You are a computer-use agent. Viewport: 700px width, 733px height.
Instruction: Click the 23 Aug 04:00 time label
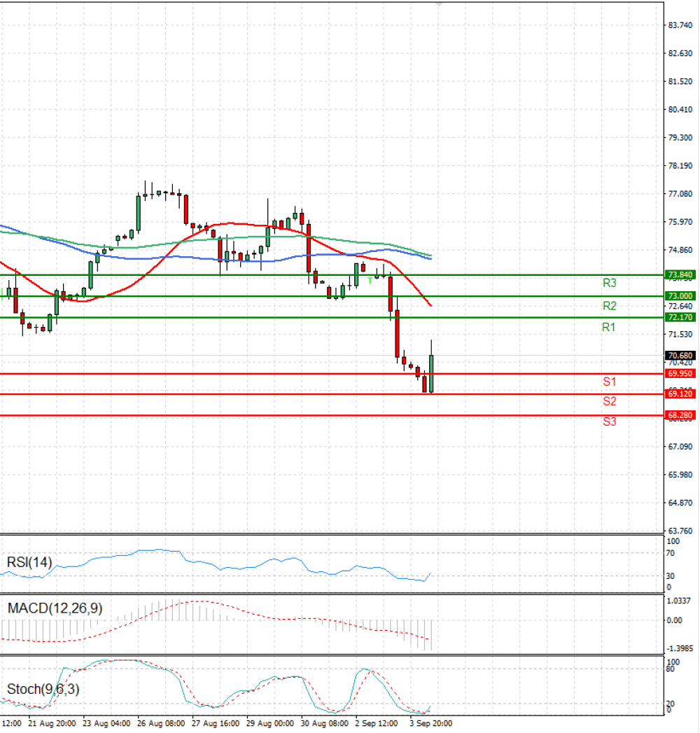[x=106, y=724]
